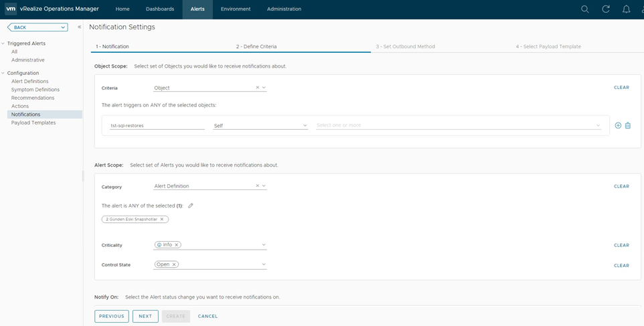Remove the Info criticality chip
The width and height of the screenshot is (644, 326).
click(x=177, y=245)
